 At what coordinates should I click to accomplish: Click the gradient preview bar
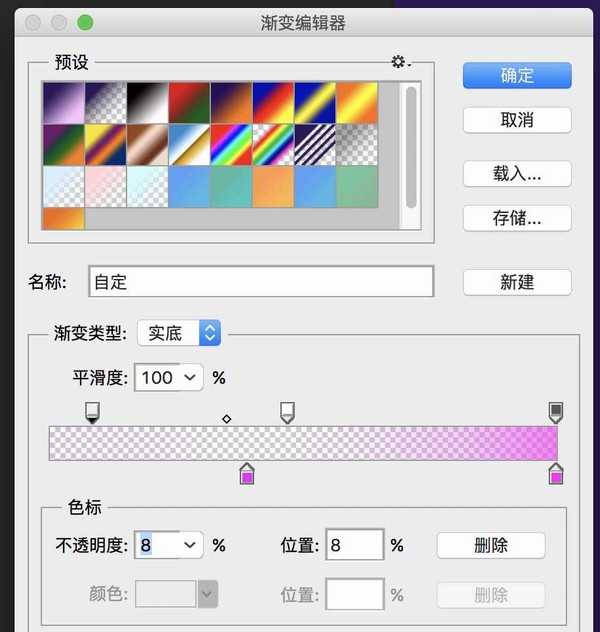303,443
